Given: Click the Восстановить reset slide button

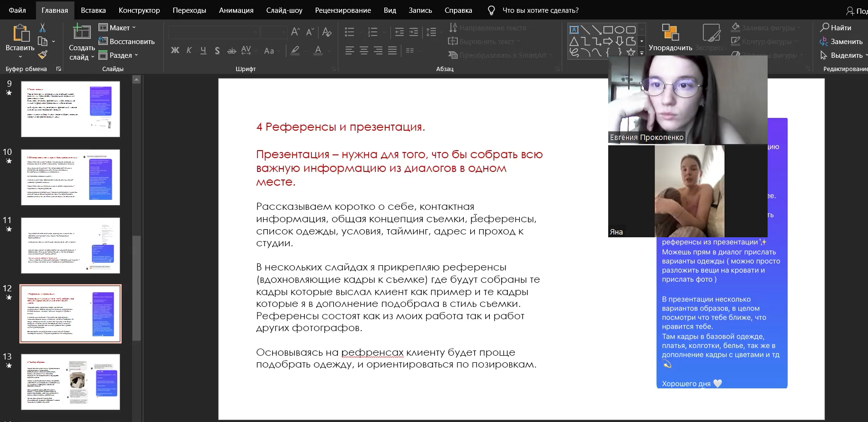Looking at the screenshot, I should pos(126,42).
